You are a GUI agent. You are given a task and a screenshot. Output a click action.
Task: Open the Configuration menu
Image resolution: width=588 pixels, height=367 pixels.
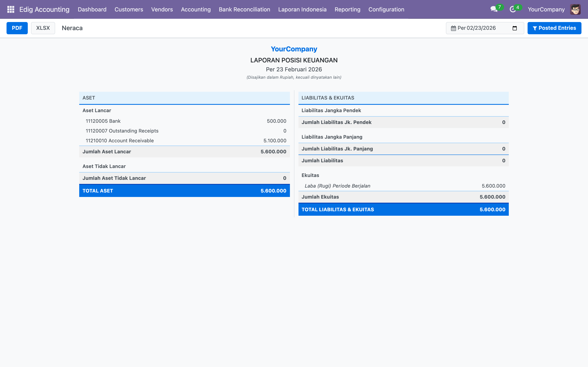click(386, 9)
